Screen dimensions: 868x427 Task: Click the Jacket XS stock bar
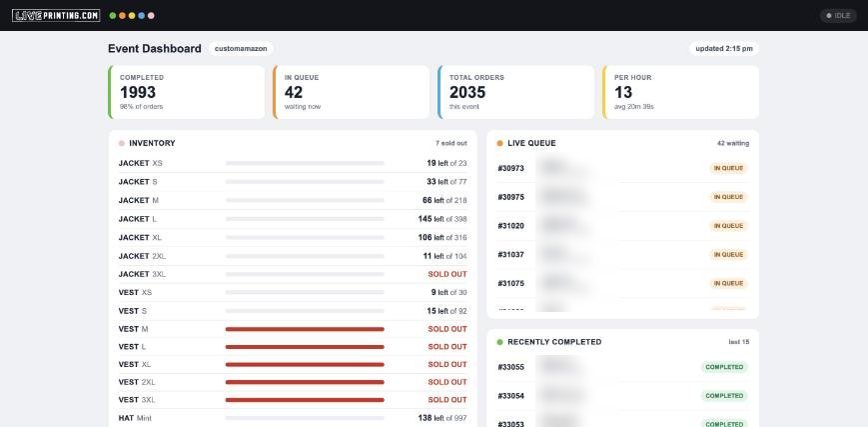click(305, 164)
